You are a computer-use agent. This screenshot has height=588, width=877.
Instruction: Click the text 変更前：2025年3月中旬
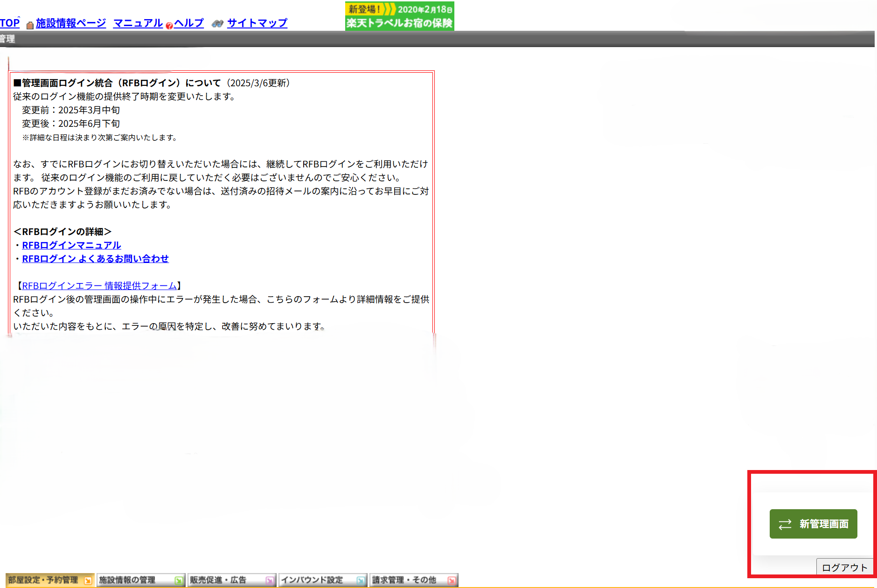click(x=71, y=110)
